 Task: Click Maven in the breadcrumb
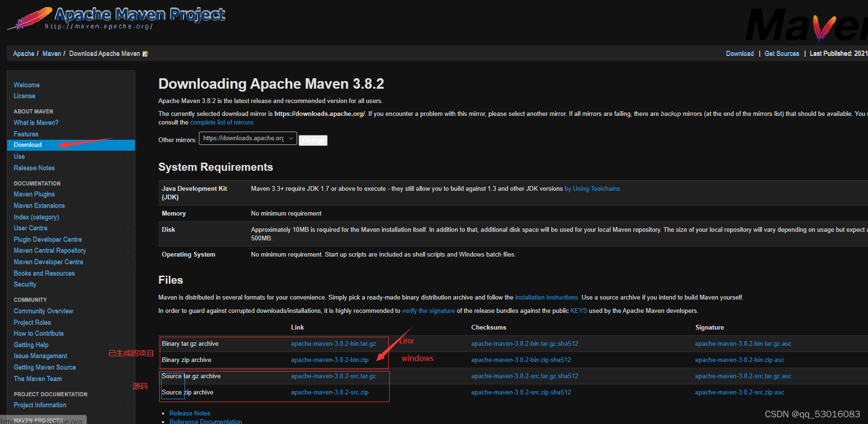pos(52,53)
